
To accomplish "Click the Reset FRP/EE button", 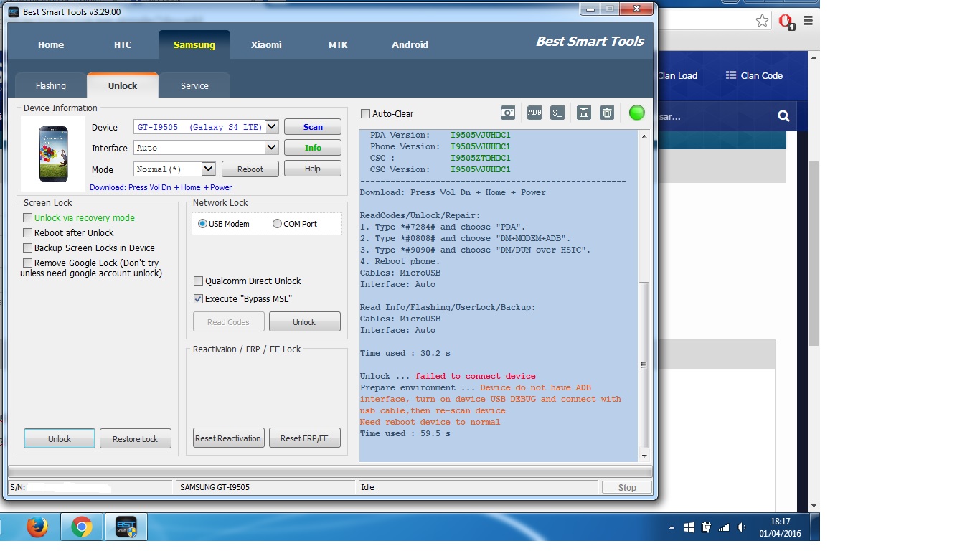I will [x=304, y=438].
